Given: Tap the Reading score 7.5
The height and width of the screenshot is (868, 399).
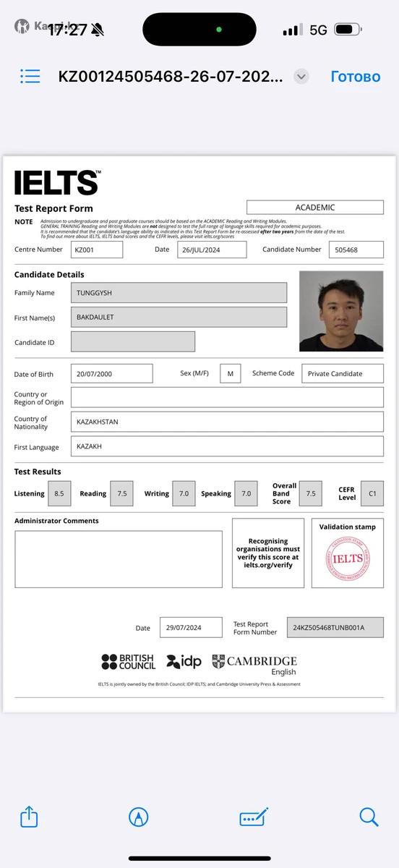Looking at the screenshot, I should pyautogui.click(x=122, y=493).
